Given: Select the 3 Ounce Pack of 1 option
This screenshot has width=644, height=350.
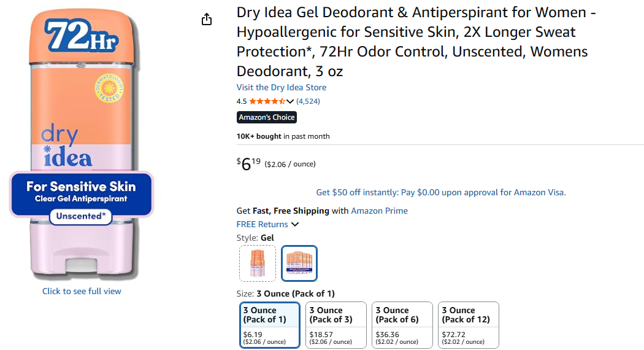Looking at the screenshot, I should (270, 325).
